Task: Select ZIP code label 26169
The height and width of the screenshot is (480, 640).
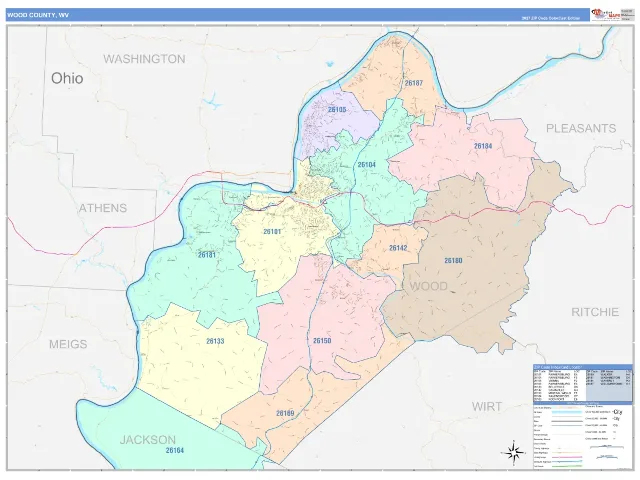Action: (285, 413)
